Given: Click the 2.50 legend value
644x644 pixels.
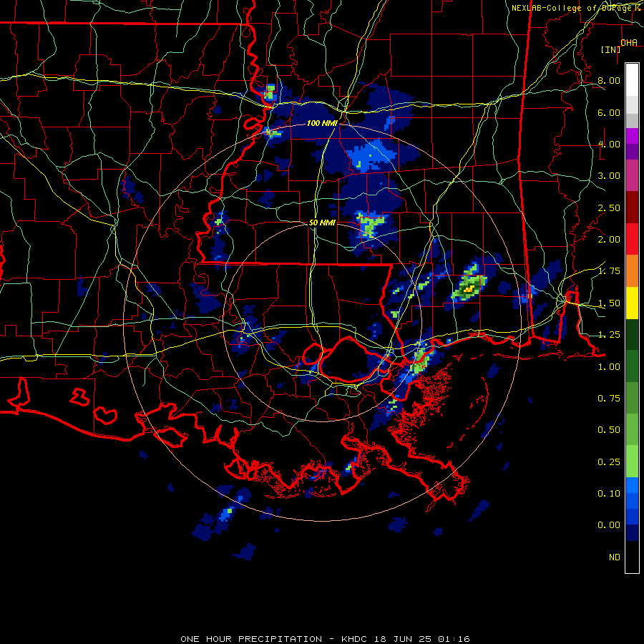Looking at the screenshot, I should click(x=609, y=208).
